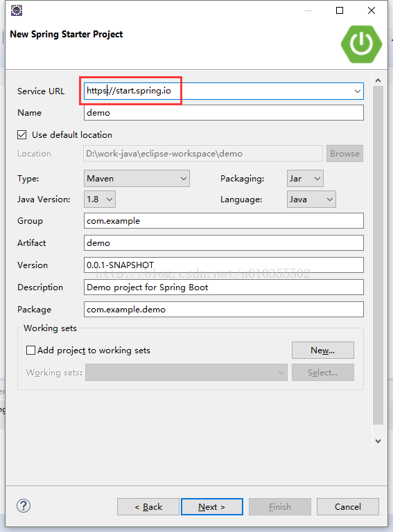
Task: Click the Language: label
Action: (241, 199)
